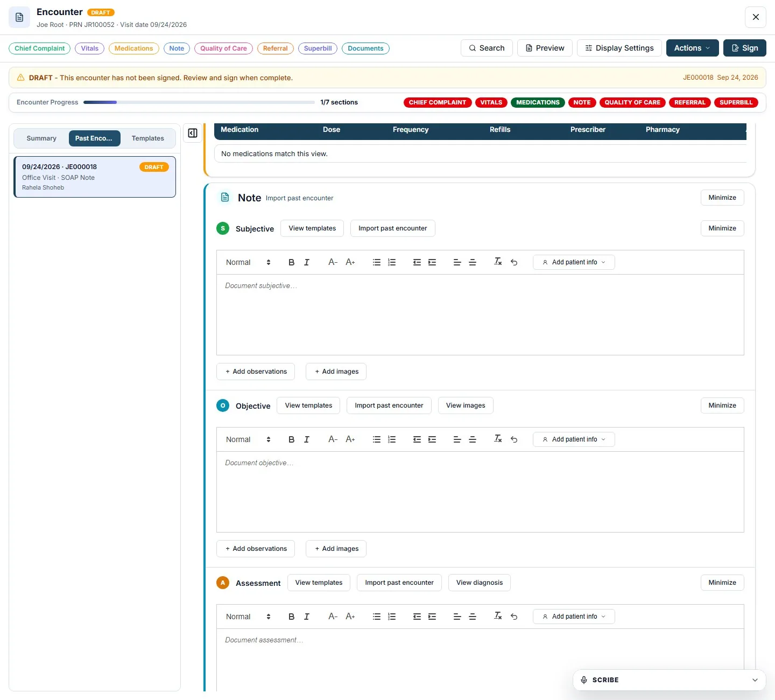The height and width of the screenshot is (700, 775).
Task: Open the Actions dropdown menu
Action: coord(692,48)
